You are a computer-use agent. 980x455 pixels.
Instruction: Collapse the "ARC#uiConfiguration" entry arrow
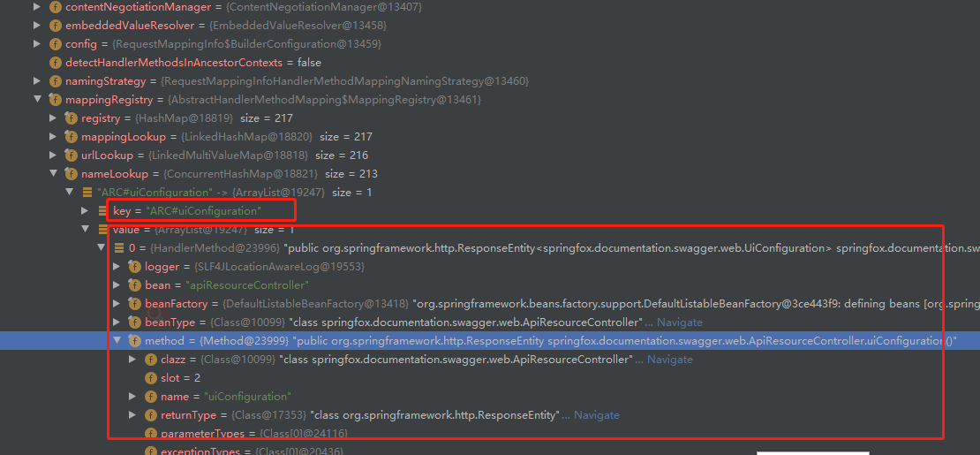69,192
